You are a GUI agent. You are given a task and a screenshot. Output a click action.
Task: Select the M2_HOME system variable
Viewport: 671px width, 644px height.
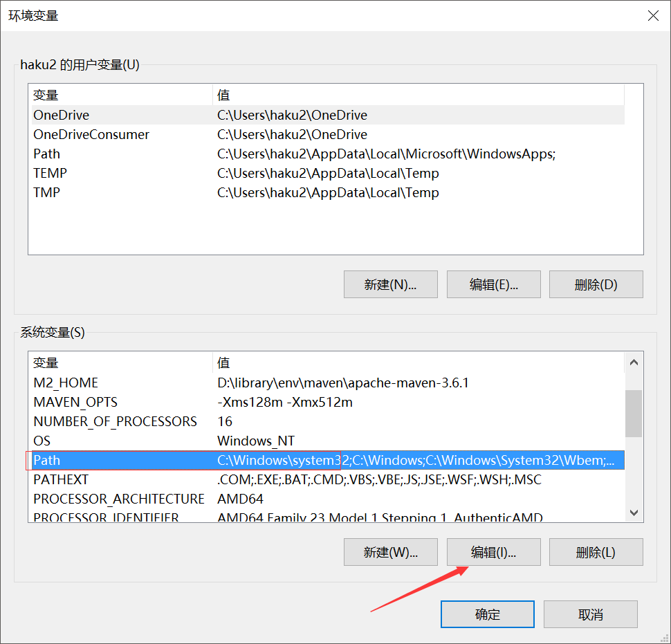66,383
